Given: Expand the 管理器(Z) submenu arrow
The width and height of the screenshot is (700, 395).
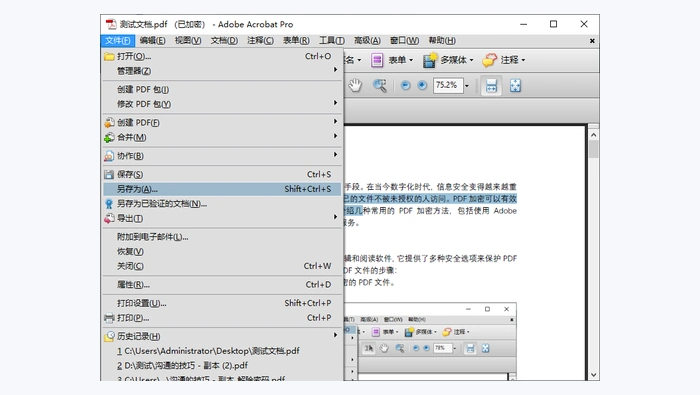Looking at the screenshot, I should [x=335, y=70].
